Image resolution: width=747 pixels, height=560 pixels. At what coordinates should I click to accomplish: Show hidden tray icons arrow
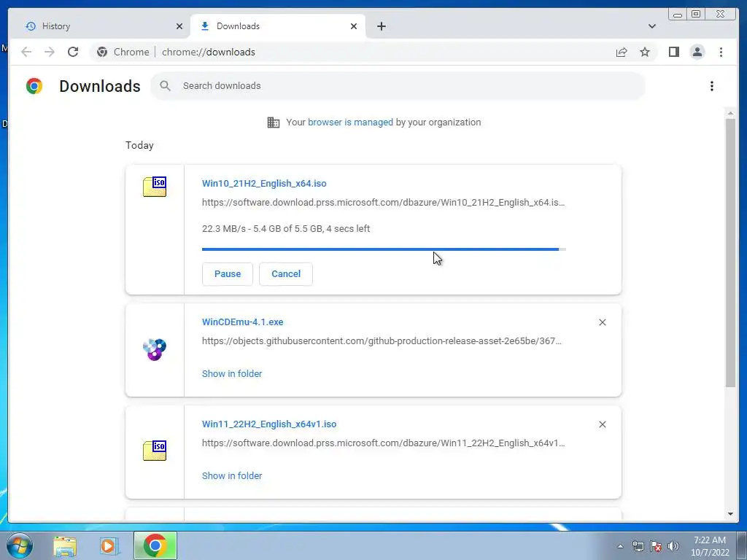pyautogui.click(x=620, y=546)
